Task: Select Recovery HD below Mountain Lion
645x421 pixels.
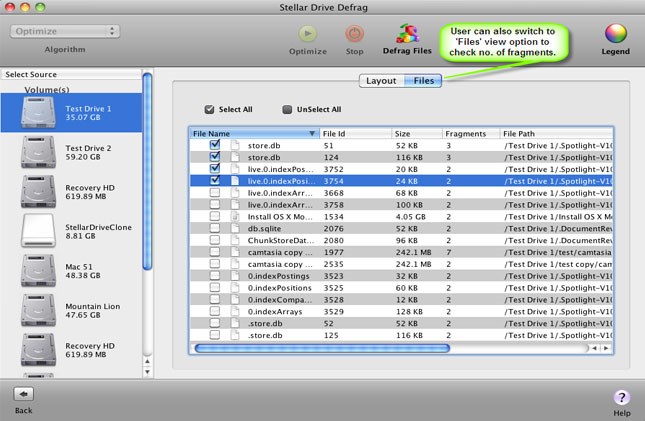Action: tap(38, 349)
